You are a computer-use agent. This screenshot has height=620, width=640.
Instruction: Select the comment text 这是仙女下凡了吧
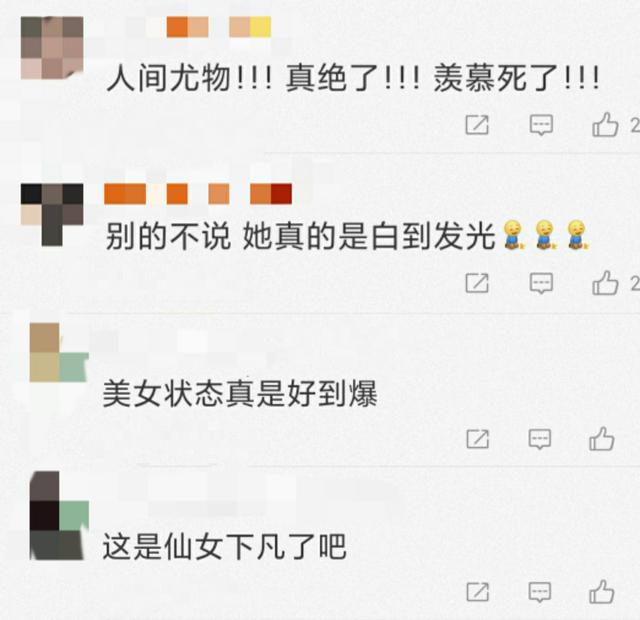(x=224, y=546)
